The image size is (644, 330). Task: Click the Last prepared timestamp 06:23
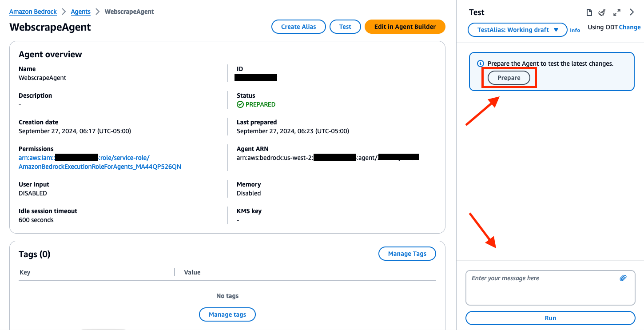point(293,131)
